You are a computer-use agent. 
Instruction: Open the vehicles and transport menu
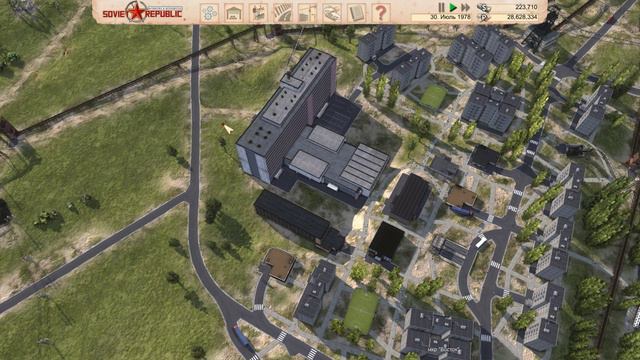(x=331, y=13)
